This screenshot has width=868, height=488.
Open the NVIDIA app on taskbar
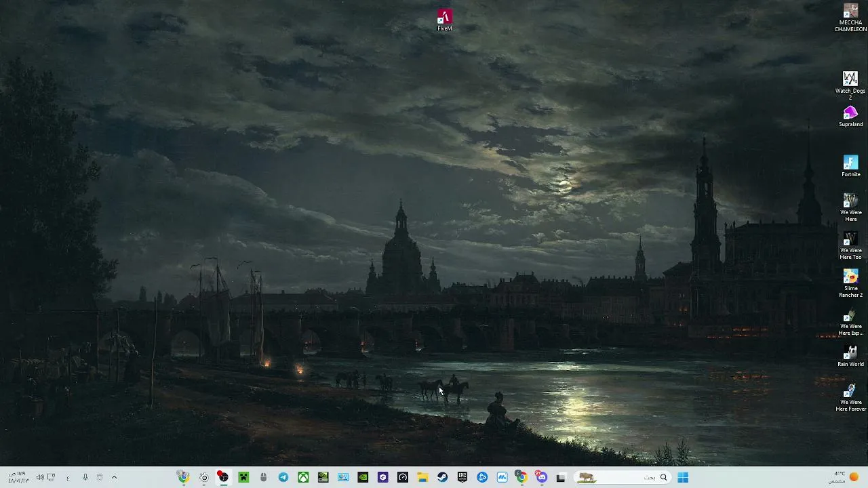point(363,477)
